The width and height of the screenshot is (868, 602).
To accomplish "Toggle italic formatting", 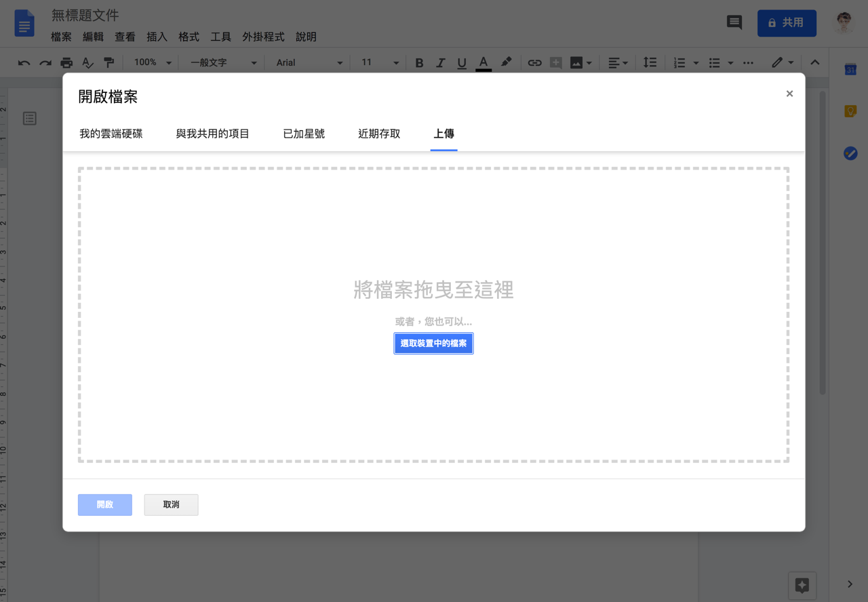I will coord(440,62).
